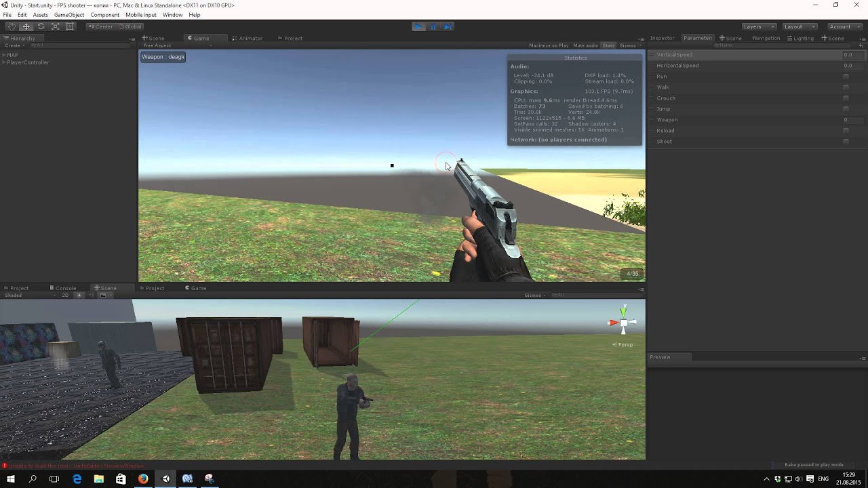
Task: Toggle the Stats button in Game view
Action: pos(608,45)
